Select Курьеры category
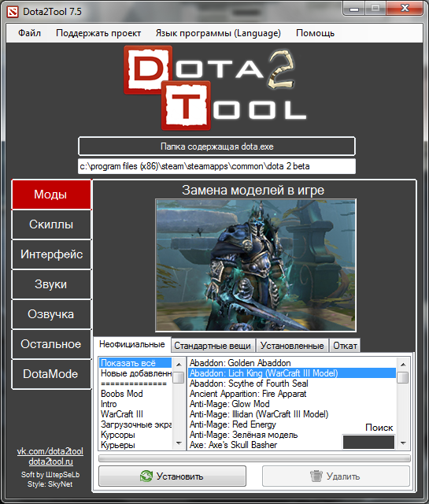429x504 pixels. [x=135, y=445]
